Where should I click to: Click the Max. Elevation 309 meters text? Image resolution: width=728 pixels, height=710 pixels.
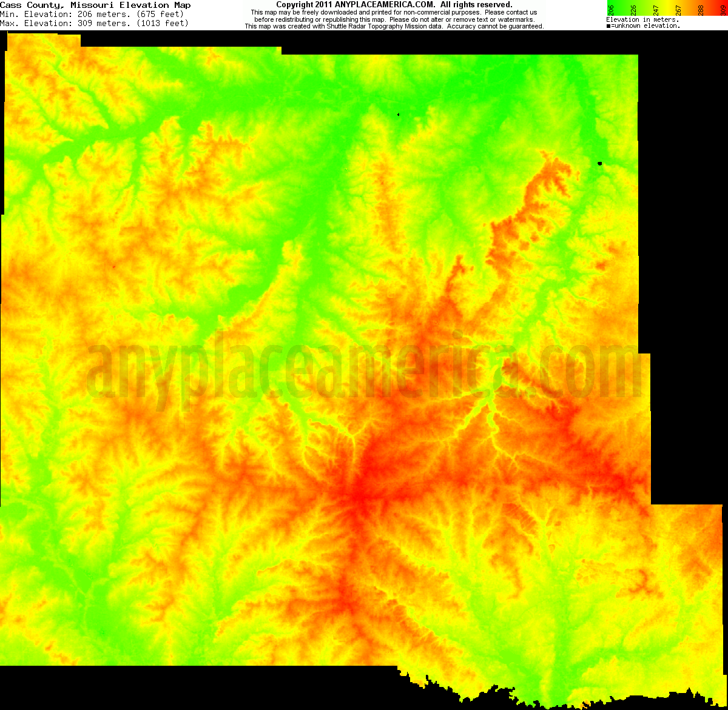point(93,23)
